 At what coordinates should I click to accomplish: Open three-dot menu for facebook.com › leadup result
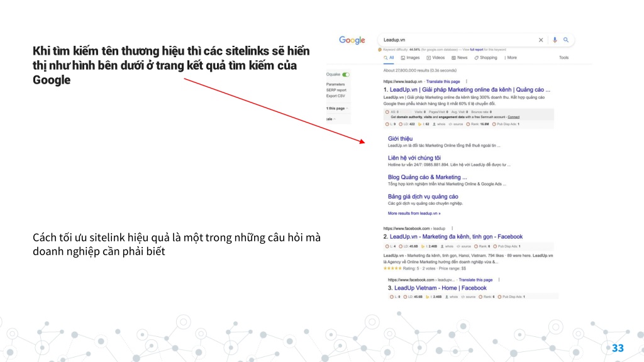tap(452, 228)
